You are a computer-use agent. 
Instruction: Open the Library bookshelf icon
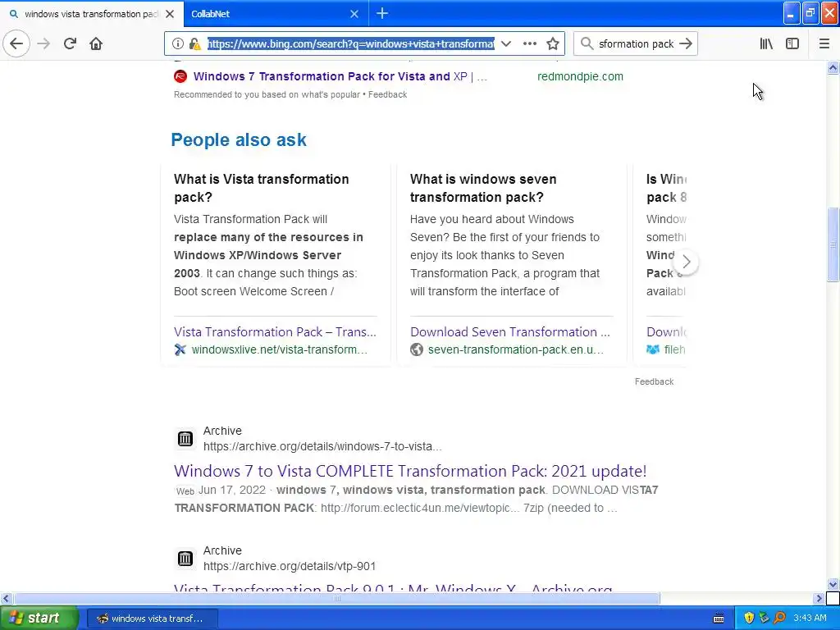[766, 43]
